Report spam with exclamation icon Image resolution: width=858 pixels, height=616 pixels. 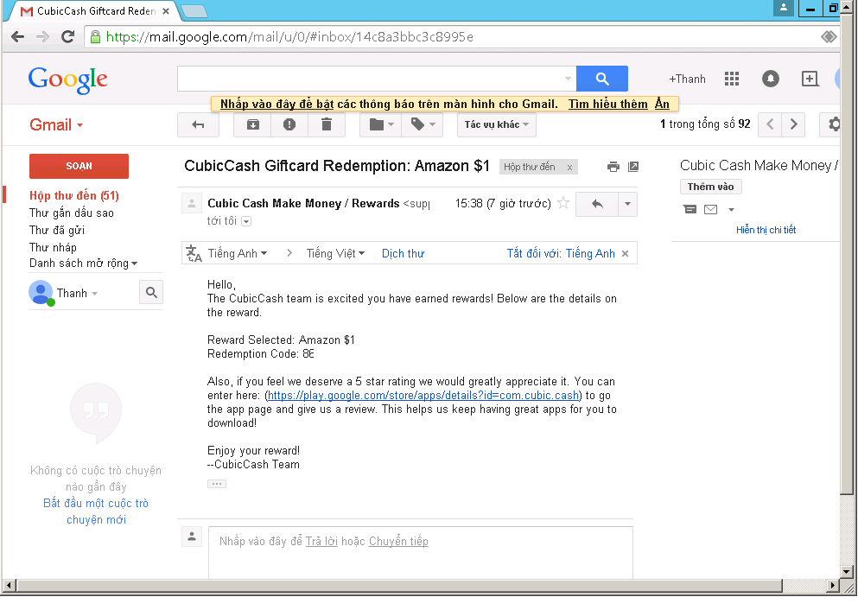click(289, 124)
